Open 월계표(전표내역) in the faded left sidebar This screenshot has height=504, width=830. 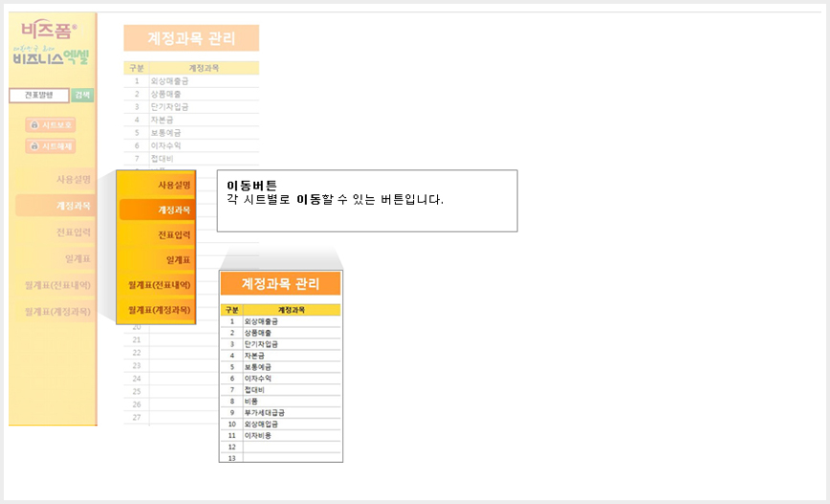click(x=57, y=285)
